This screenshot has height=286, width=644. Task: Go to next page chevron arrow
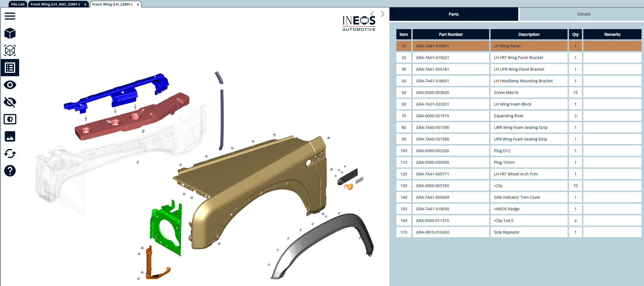click(383, 14)
